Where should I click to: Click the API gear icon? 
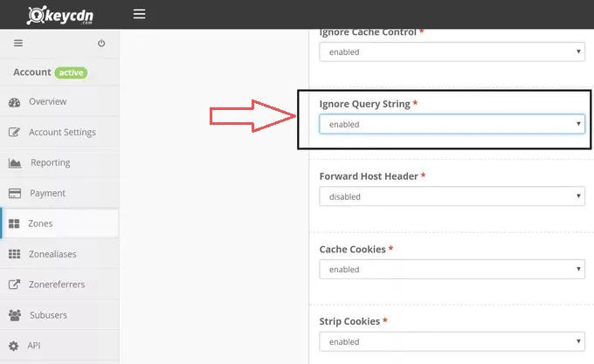coord(14,346)
